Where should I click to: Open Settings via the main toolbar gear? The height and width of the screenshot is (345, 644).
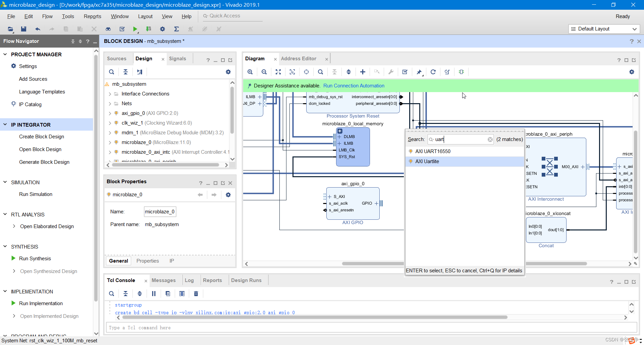coord(162,29)
